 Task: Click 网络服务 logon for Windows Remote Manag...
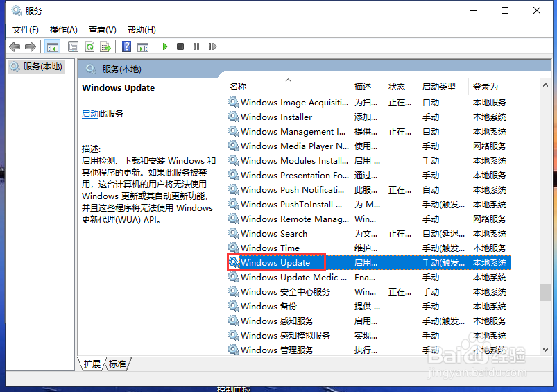(490, 219)
